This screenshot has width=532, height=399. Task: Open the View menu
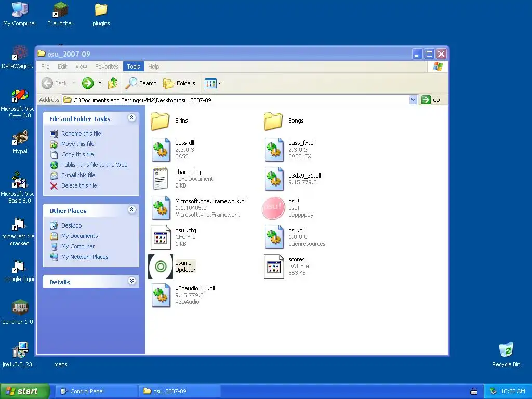[x=81, y=66]
